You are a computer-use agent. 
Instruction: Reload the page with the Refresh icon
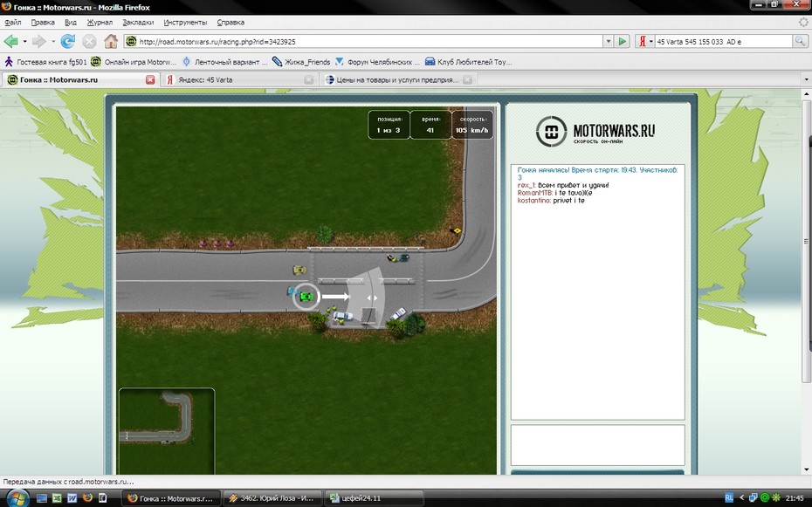[68, 41]
